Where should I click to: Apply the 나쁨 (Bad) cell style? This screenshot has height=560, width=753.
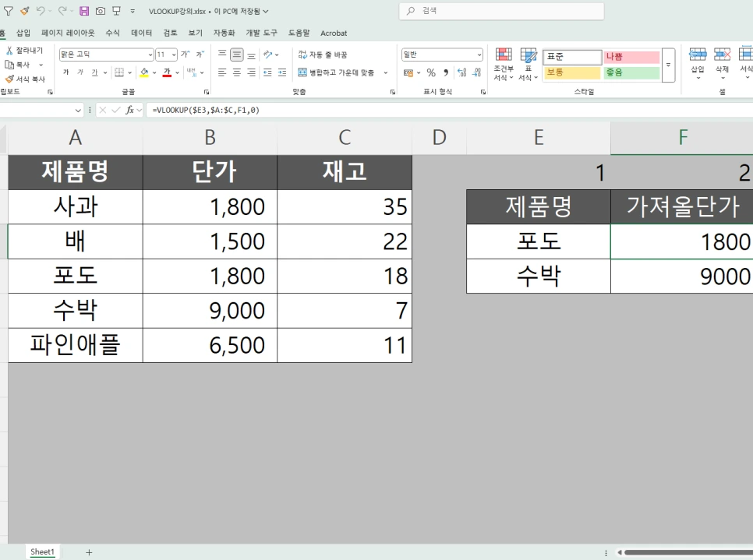point(631,57)
